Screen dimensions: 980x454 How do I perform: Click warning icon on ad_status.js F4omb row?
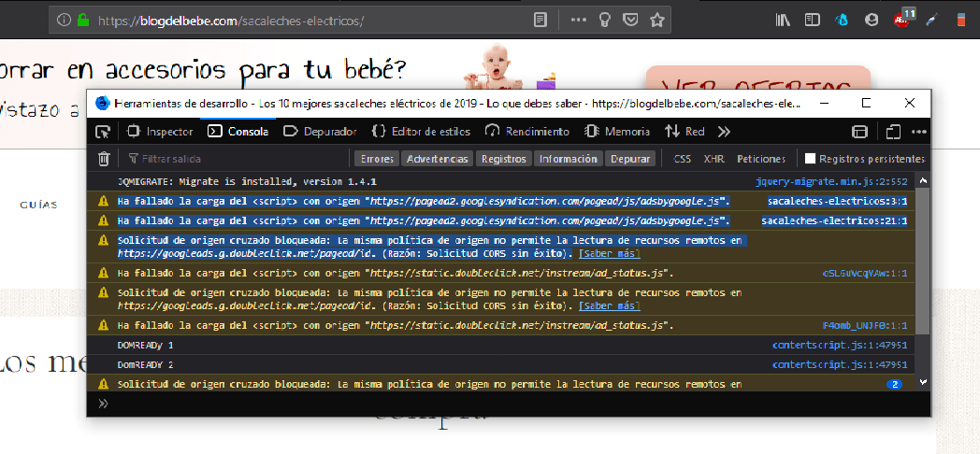[x=104, y=325]
